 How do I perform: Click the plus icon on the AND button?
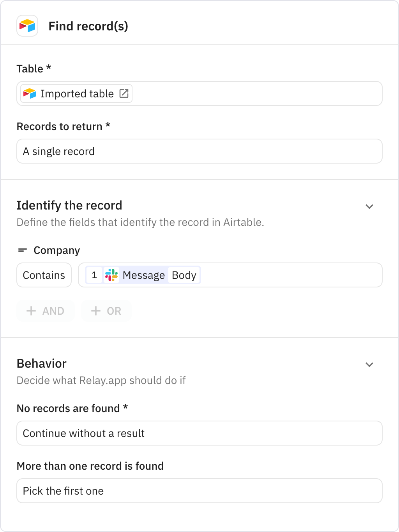tap(31, 311)
